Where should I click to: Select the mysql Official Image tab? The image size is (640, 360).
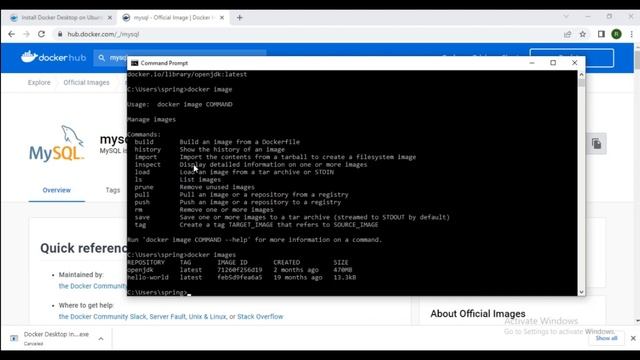(173, 18)
